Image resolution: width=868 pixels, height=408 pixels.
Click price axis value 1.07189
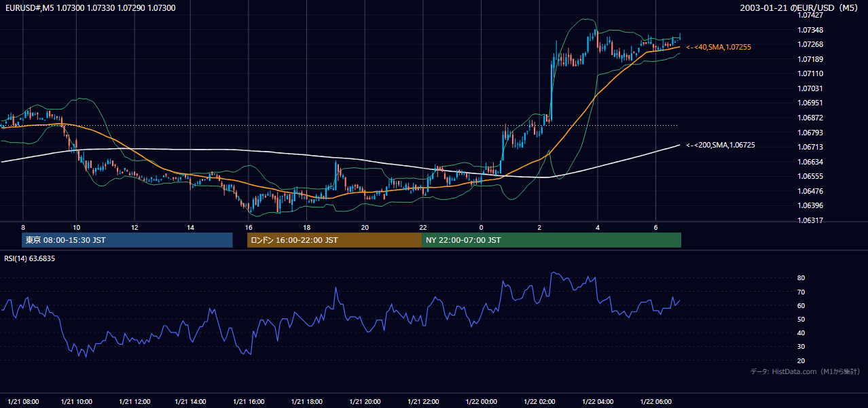pyautogui.click(x=810, y=59)
